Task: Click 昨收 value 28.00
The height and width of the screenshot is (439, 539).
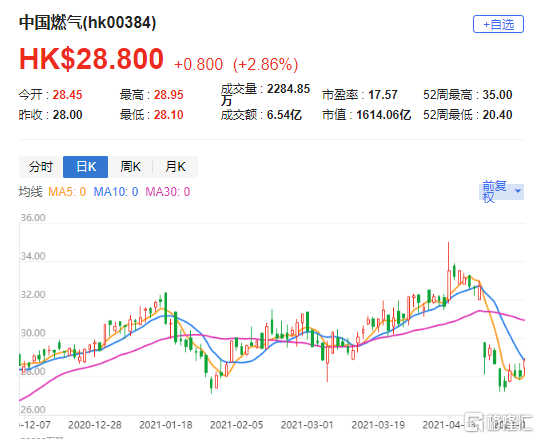Action: [x=67, y=114]
